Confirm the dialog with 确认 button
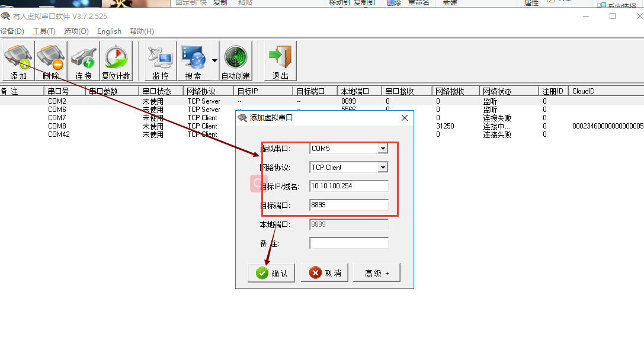644x350 pixels. click(x=271, y=273)
